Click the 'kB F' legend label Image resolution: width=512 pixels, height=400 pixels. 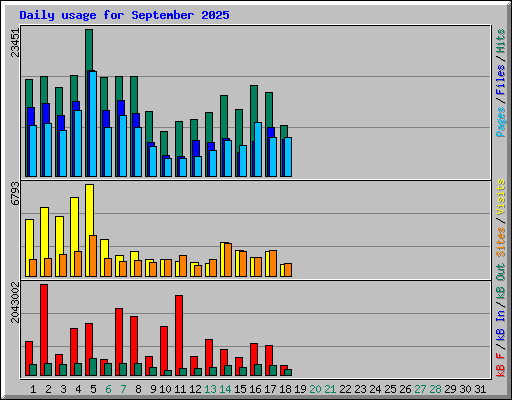501,364
